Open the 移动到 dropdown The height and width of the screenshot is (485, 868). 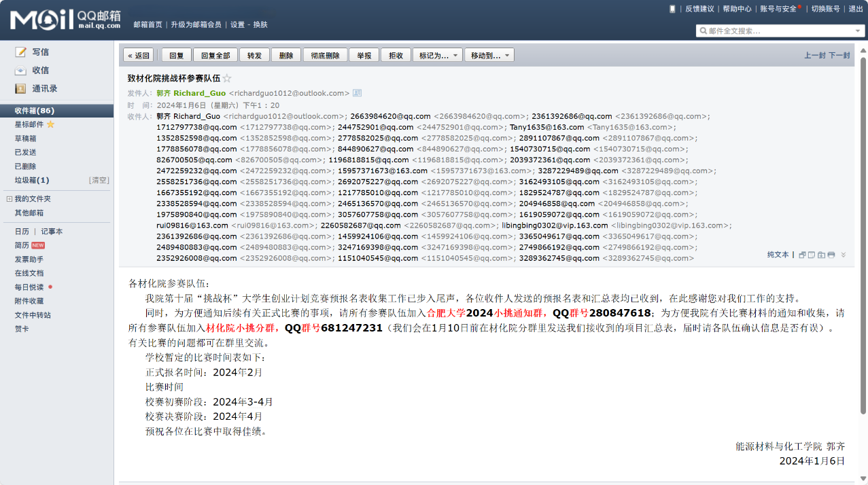click(489, 56)
